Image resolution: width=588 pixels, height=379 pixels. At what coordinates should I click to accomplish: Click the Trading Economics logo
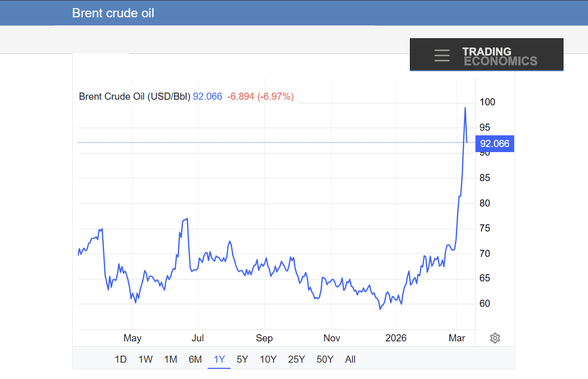tap(499, 56)
